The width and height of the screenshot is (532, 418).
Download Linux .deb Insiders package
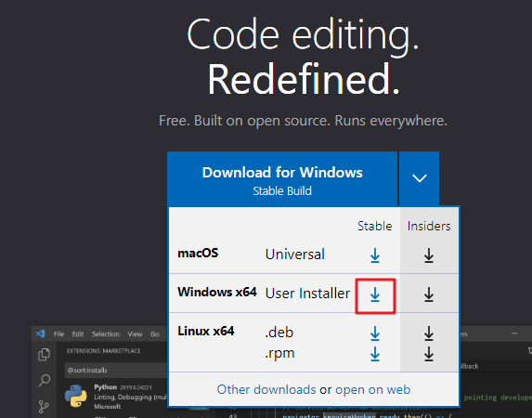tap(429, 333)
